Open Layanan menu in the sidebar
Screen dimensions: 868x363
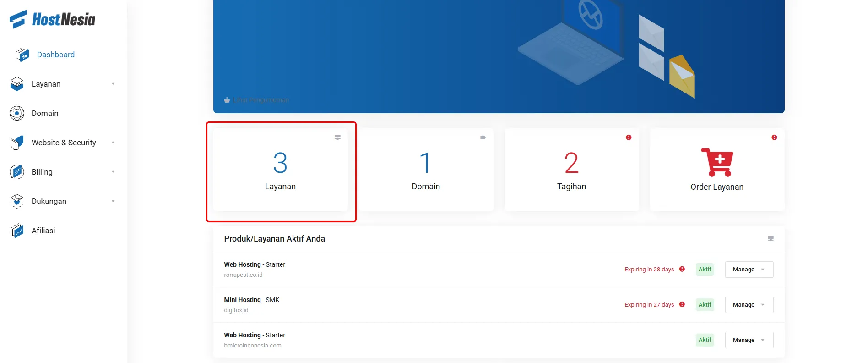point(46,84)
